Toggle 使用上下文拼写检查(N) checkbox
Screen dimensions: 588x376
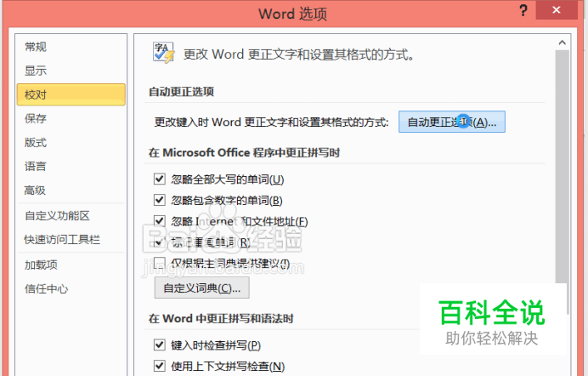[160, 366]
